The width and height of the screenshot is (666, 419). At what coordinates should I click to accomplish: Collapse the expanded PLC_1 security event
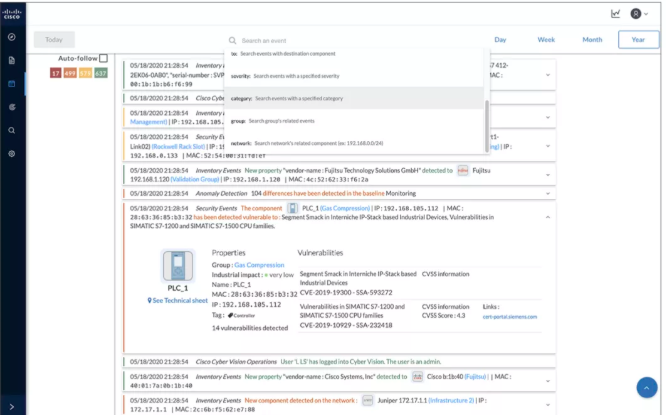tap(547, 216)
